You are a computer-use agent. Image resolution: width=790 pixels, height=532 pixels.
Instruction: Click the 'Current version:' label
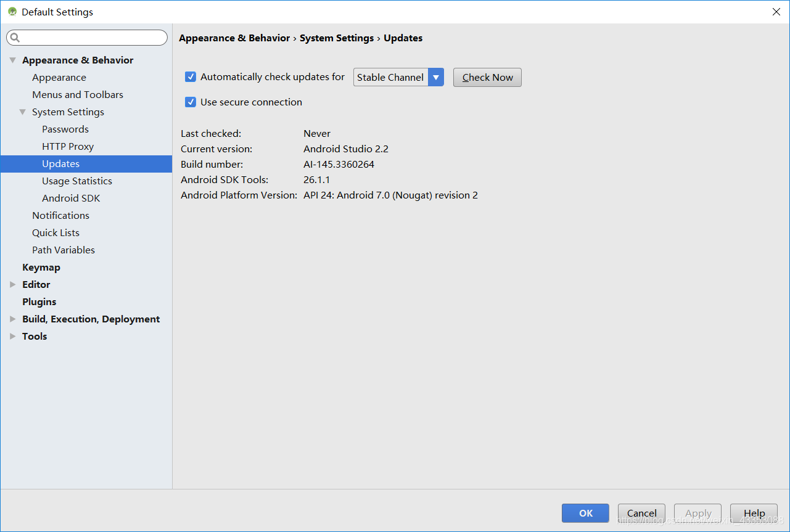(216, 149)
